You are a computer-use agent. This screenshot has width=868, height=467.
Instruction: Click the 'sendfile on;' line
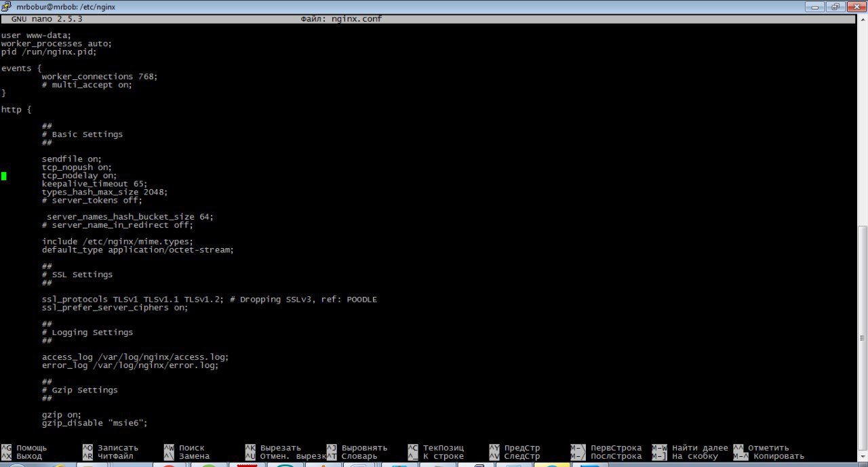(x=72, y=159)
